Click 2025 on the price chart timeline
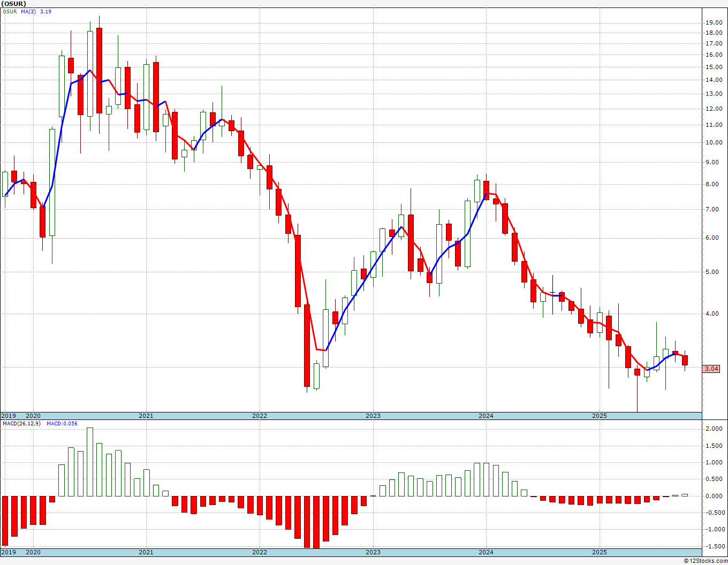 click(x=600, y=416)
